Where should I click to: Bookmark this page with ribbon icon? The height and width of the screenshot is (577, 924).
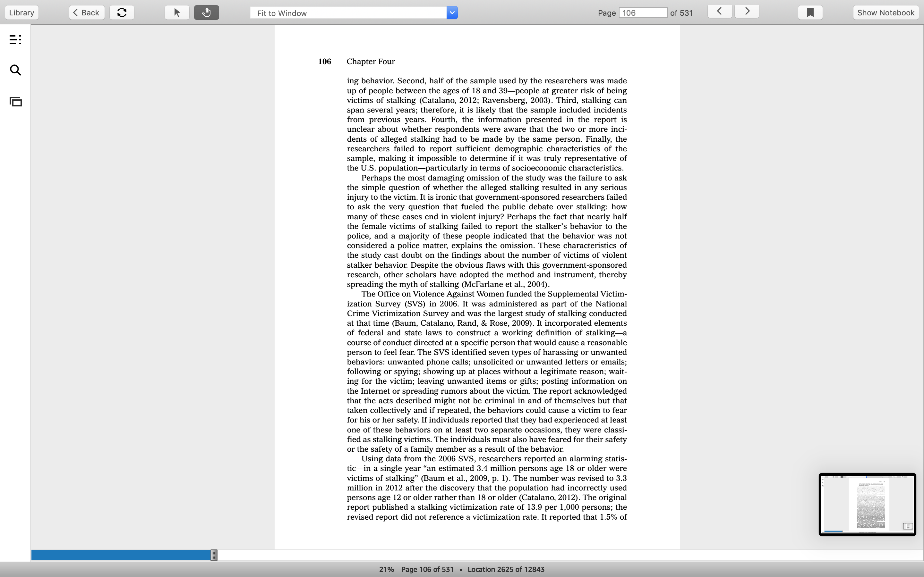(810, 13)
